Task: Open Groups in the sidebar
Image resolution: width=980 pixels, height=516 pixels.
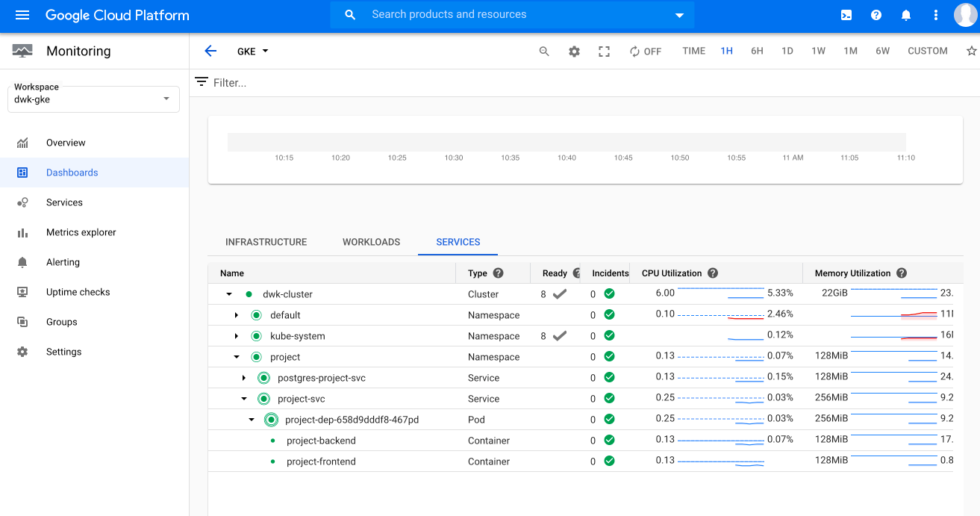Action: click(x=94, y=322)
